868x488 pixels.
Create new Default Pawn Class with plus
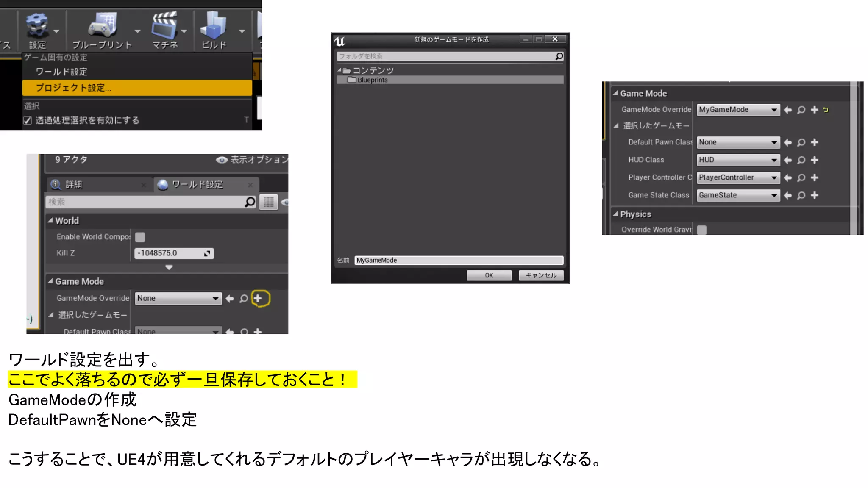pos(815,143)
